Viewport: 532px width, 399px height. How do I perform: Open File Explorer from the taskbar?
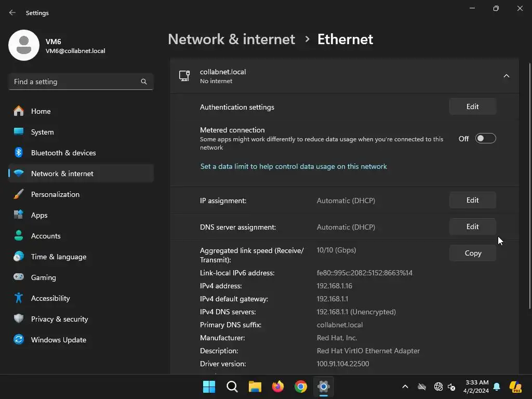255,387
